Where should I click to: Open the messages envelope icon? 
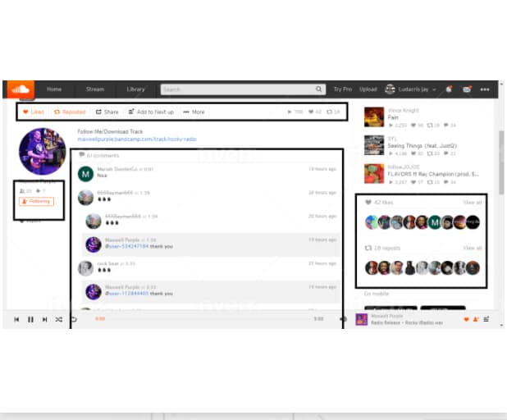click(467, 89)
